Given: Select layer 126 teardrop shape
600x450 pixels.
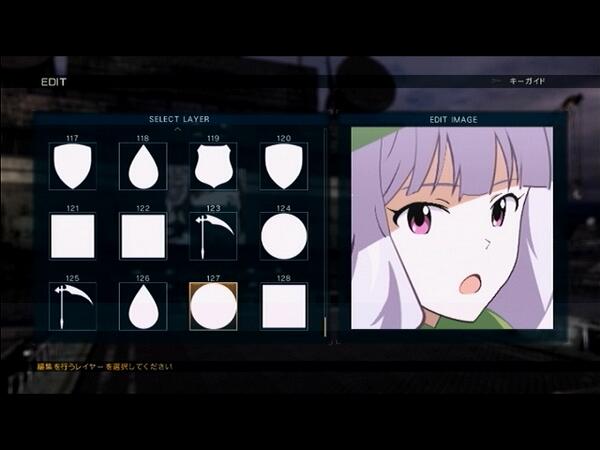Looking at the screenshot, I should click(x=143, y=307).
